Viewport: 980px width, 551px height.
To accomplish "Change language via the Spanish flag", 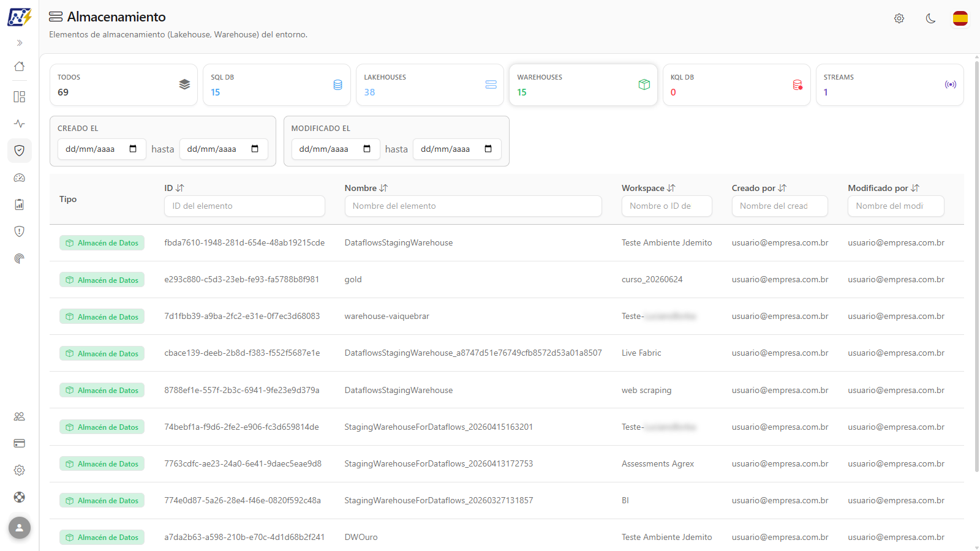I will click(960, 18).
